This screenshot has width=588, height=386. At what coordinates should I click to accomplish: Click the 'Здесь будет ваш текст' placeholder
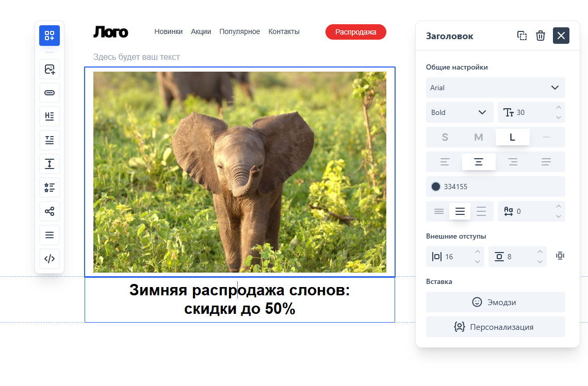click(x=137, y=57)
